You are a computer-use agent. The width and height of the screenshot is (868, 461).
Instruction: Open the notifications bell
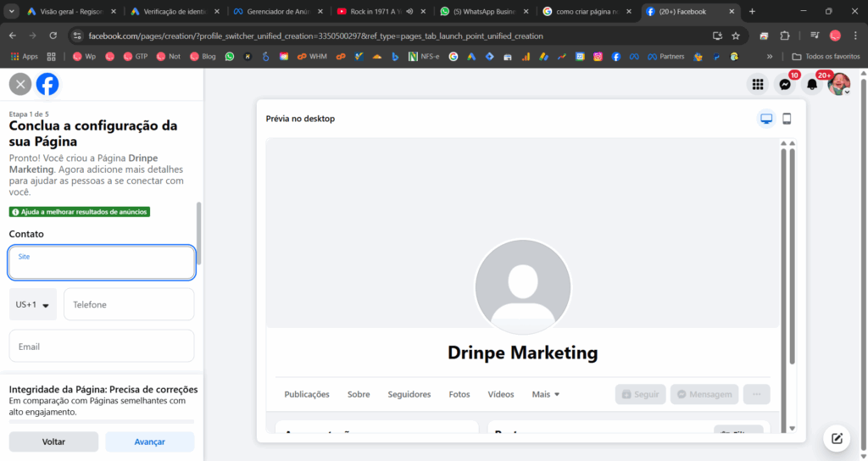click(811, 84)
